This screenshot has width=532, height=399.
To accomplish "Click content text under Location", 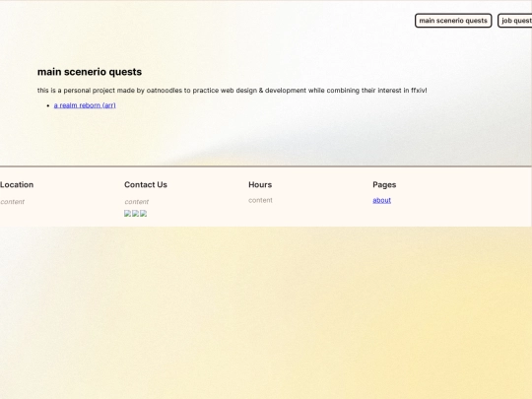I will 12,202.
